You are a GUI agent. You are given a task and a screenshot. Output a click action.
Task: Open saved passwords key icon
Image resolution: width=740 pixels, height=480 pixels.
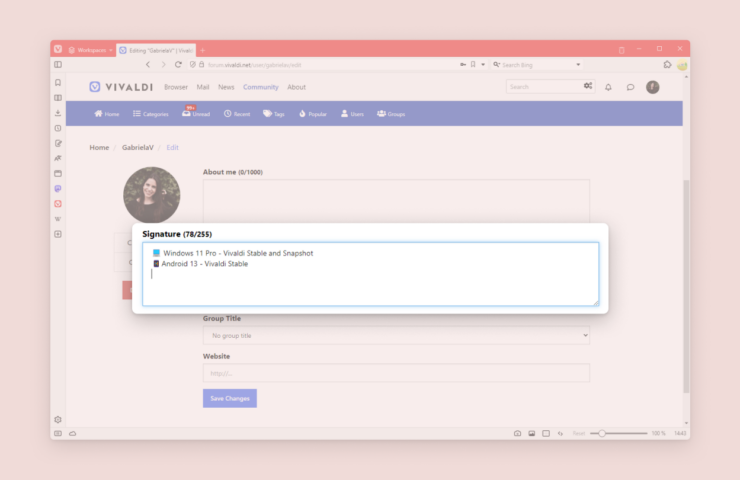tap(463, 65)
